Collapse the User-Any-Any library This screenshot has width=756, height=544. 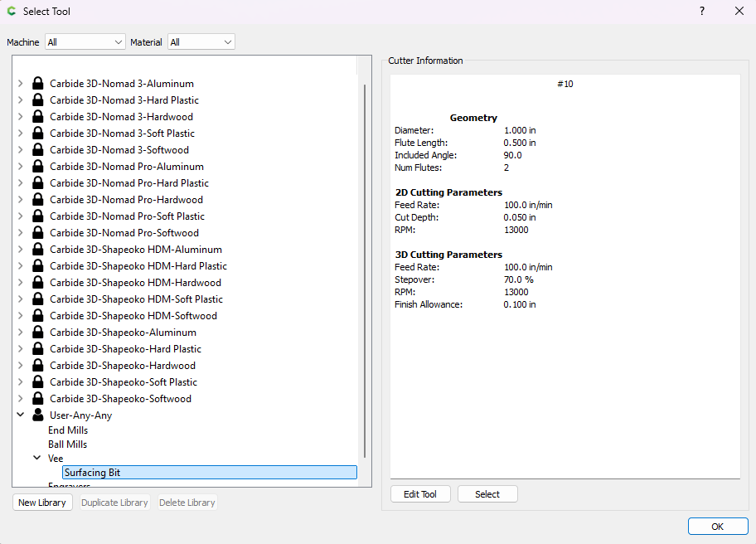click(x=21, y=415)
